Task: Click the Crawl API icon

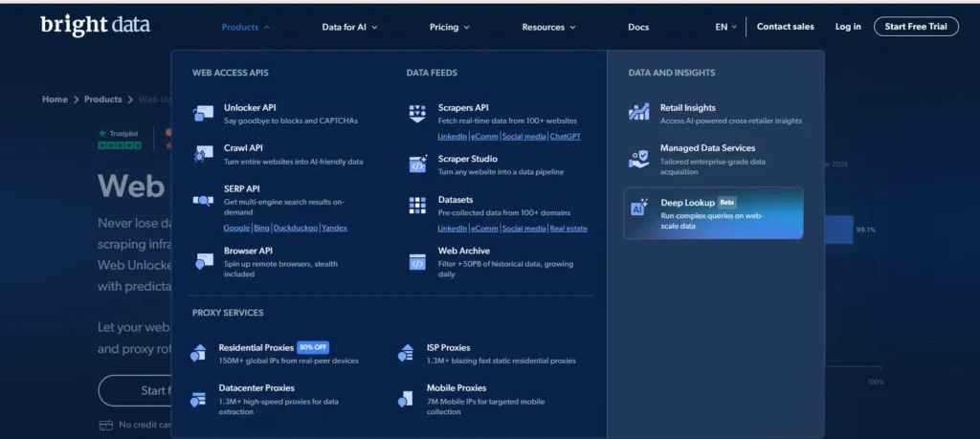Action: [203, 154]
